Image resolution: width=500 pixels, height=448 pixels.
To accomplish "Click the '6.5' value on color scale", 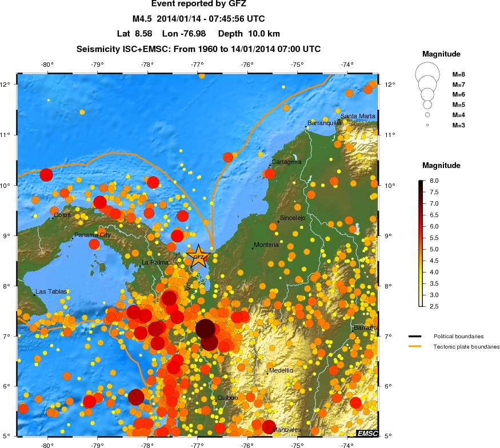I will coord(434,215).
